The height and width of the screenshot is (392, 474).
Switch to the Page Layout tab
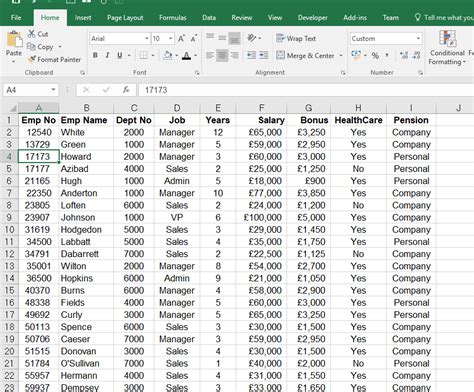(125, 18)
